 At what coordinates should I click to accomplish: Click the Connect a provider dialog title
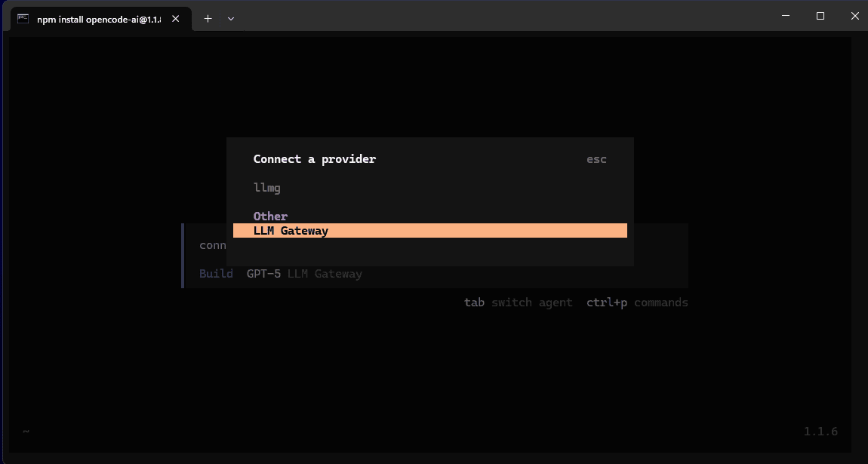click(314, 159)
